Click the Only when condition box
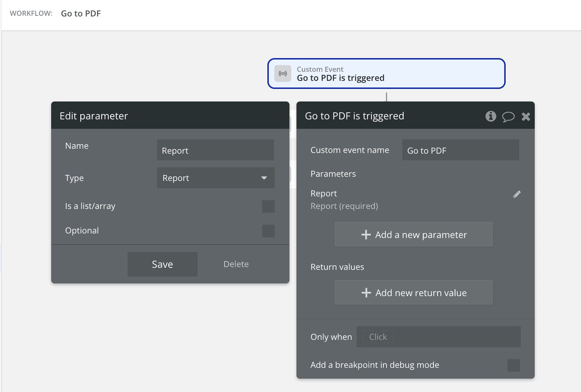Image resolution: width=581 pixels, height=392 pixels. click(438, 337)
